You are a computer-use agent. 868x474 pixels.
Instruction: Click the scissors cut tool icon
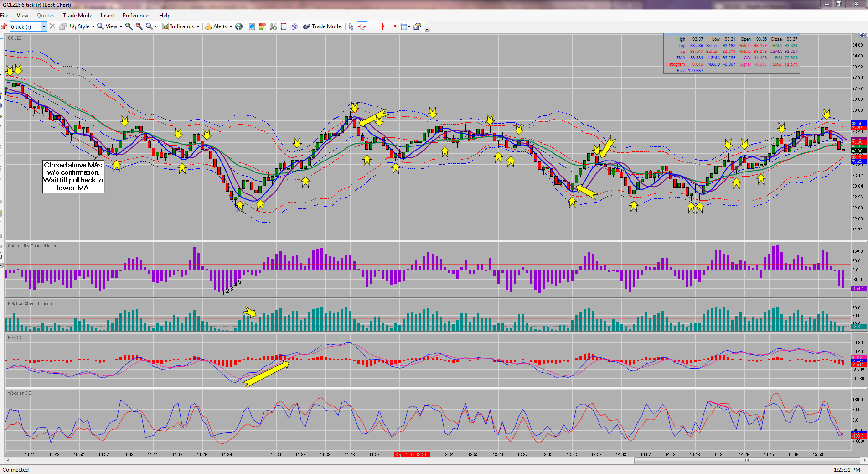273,26
